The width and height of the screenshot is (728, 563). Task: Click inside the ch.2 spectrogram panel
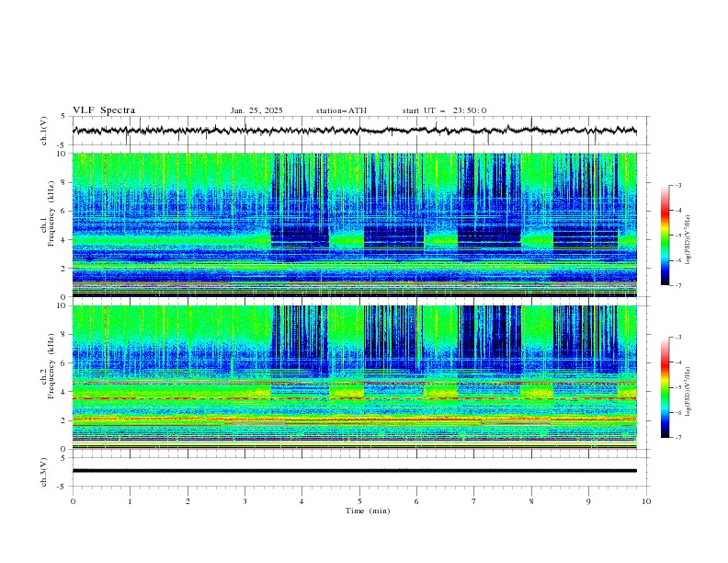pos(355,377)
